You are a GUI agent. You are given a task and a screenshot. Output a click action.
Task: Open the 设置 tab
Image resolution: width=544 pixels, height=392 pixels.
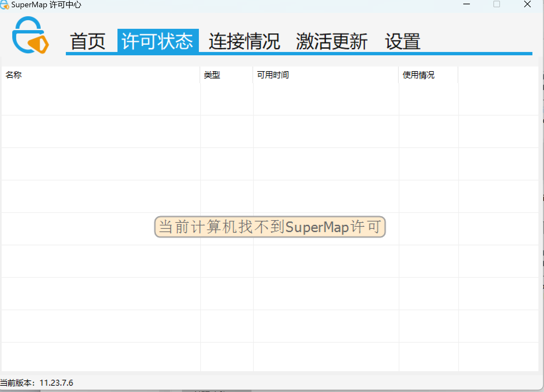pos(403,41)
